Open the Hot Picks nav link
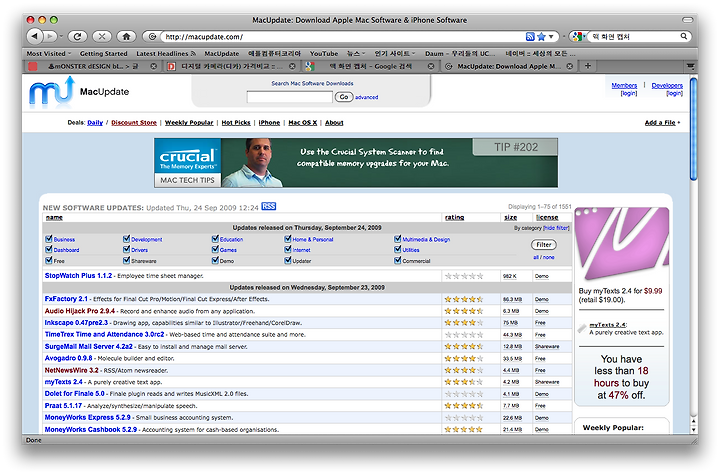The width and height of the screenshot is (720, 475). click(x=236, y=123)
